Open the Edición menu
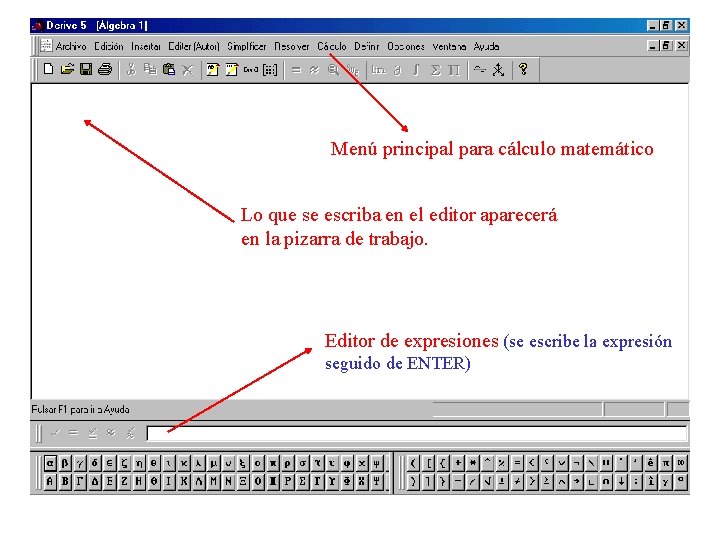Screen dimensions: 720x540 point(109,46)
